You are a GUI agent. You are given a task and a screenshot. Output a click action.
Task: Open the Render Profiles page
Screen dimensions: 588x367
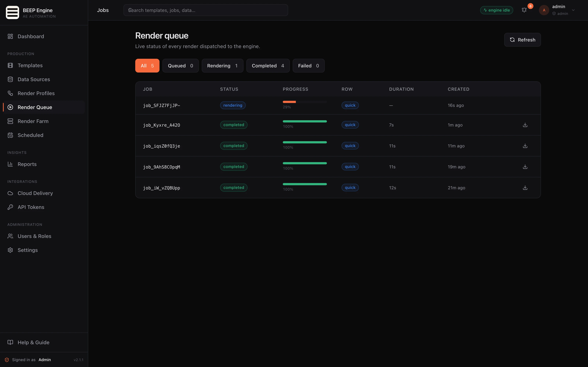[44, 93]
